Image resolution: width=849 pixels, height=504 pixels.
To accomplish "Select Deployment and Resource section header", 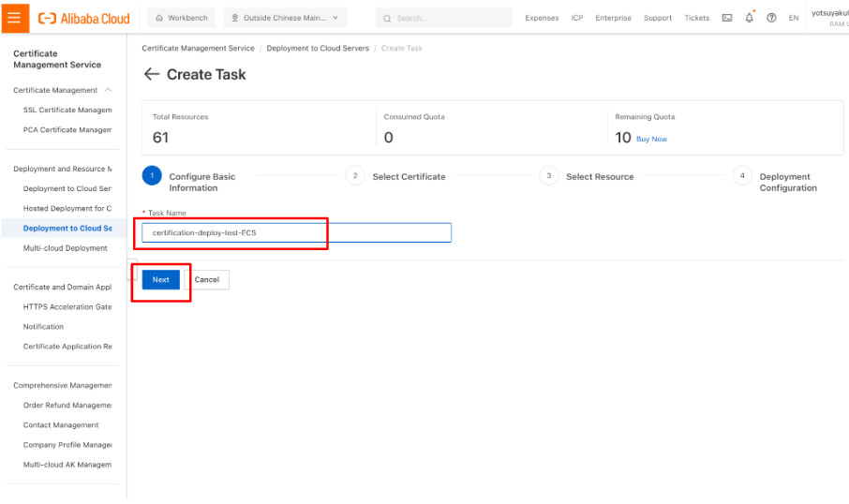I will (62, 169).
